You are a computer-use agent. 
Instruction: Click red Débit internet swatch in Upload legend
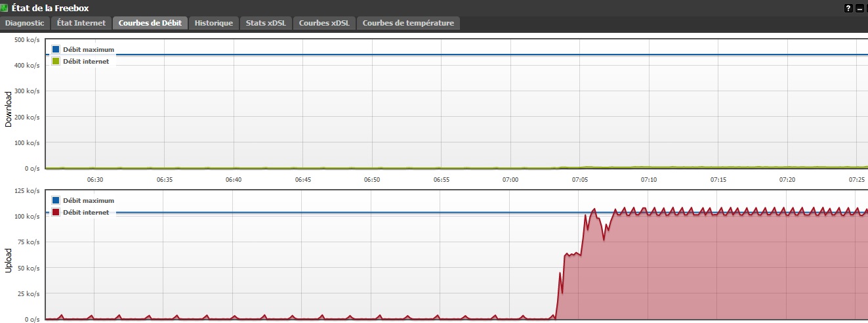(56, 212)
